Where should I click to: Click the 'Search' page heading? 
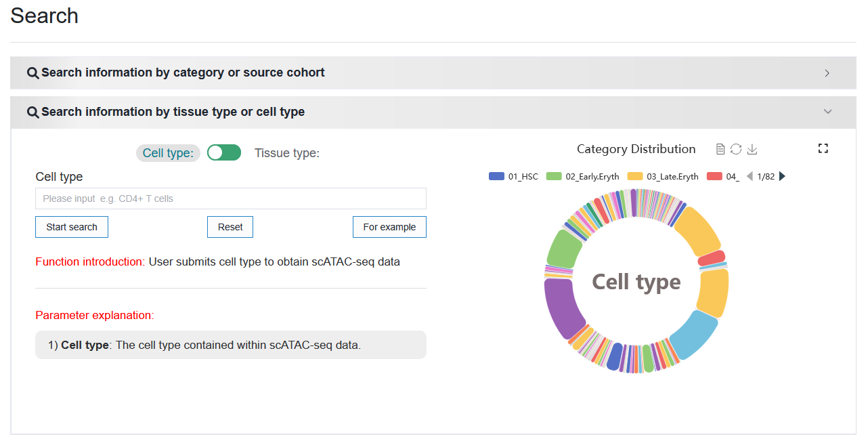(45, 16)
